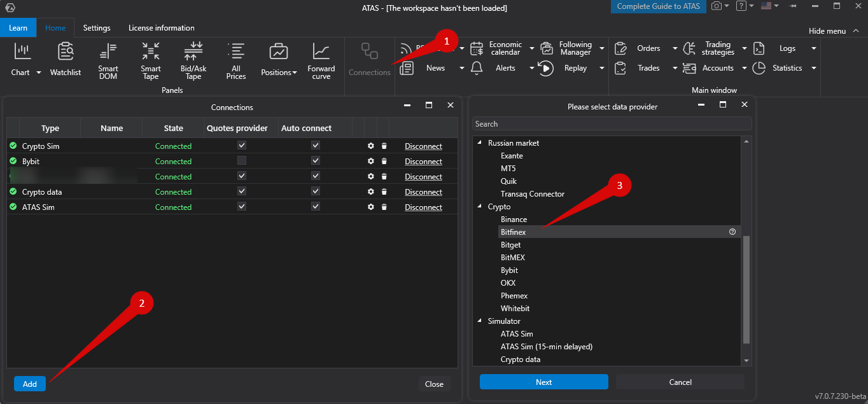
Task: Open settings gear for Crypto Sim connection
Action: pos(371,146)
